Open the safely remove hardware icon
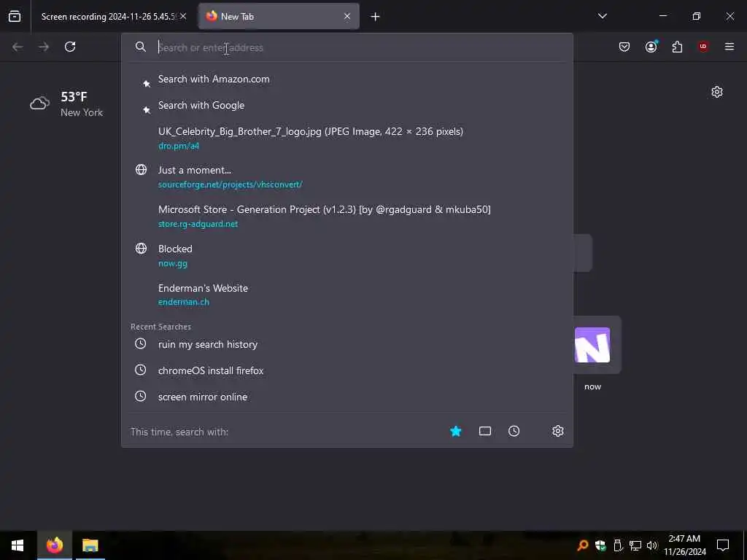Screen dimensions: 747x560 (618, 545)
